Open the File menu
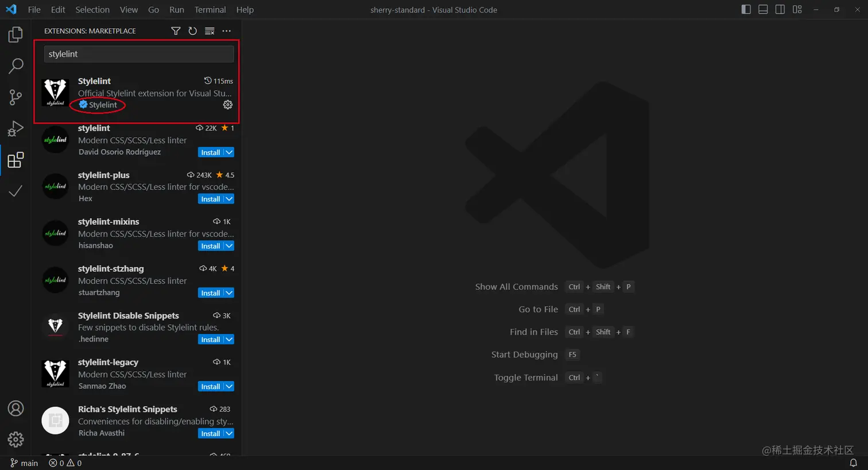 tap(34, 10)
